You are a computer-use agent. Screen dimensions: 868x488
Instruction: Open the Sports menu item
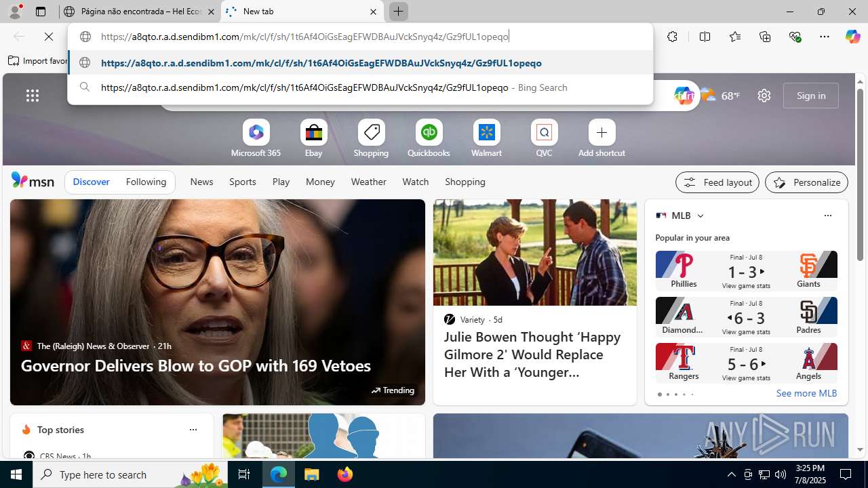(243, 182)
